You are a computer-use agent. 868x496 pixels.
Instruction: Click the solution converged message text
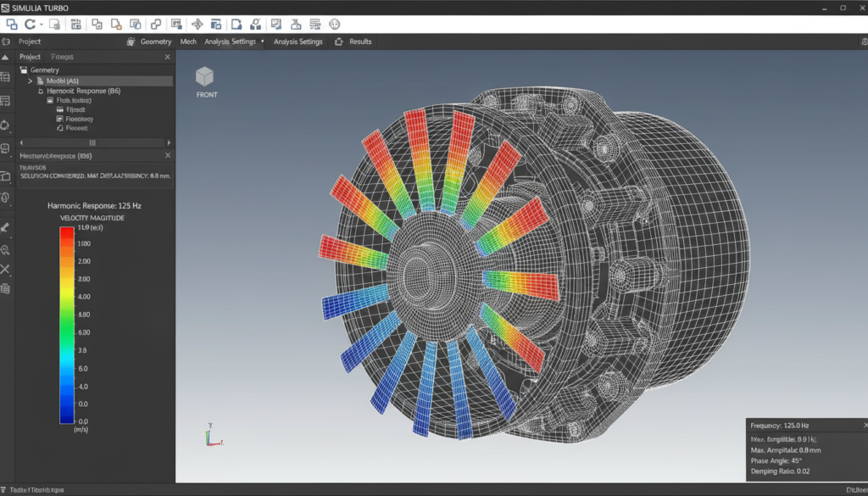[95, 176]
